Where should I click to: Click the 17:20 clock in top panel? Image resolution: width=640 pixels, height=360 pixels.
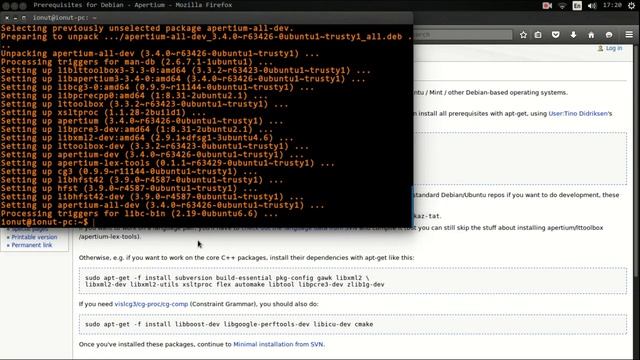pyautogui.click(x=612, y=5)
